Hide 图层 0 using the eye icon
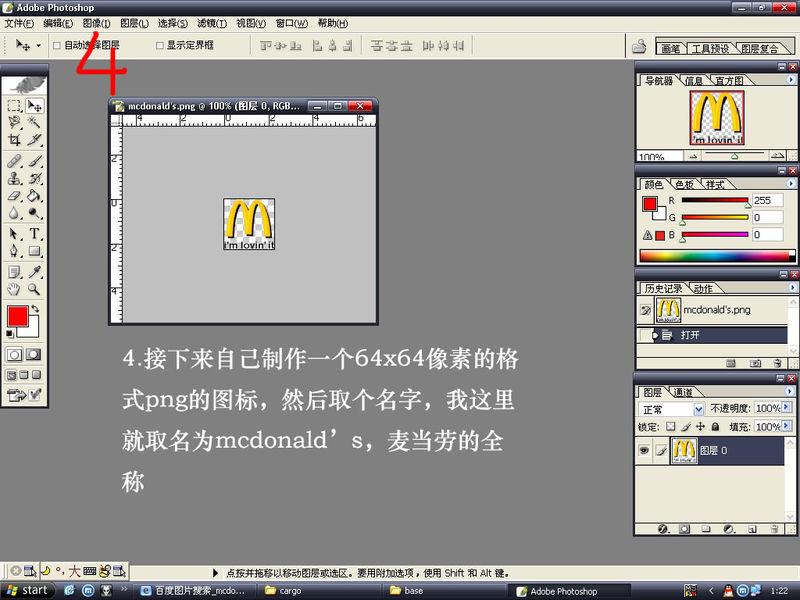The width and height of the screenshot is (800, 600). (x=645, y=451)
